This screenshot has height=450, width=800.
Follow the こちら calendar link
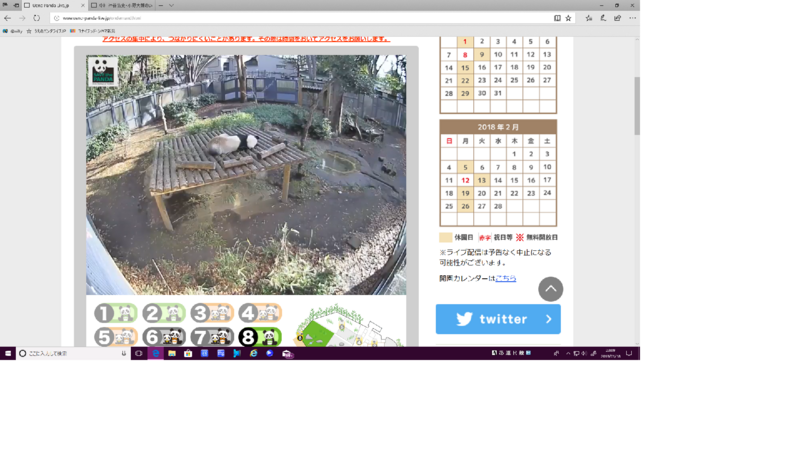(x=506, y=278)
